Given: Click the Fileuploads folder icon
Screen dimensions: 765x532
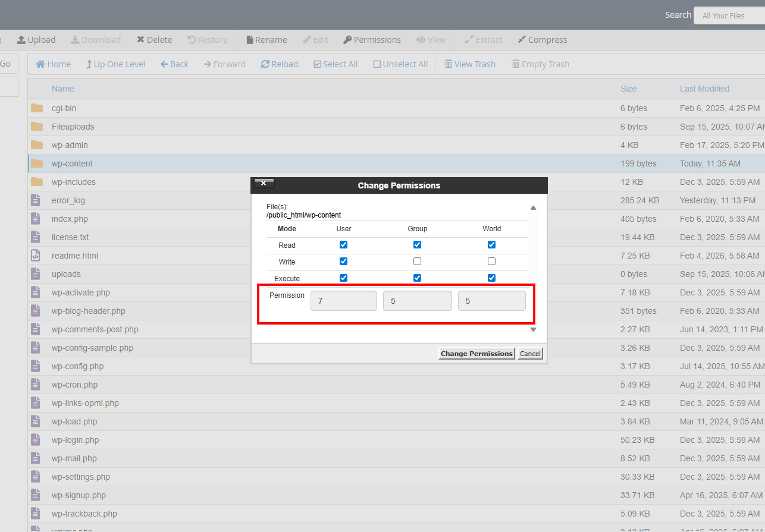Looking at the screenshot, I should click(37, 127).
